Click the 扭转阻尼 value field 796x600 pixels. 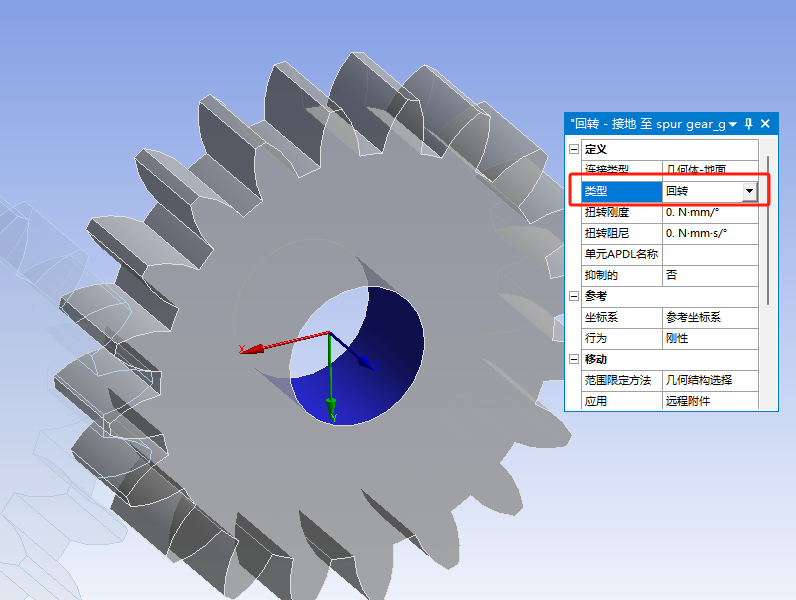tap(710, 233)
